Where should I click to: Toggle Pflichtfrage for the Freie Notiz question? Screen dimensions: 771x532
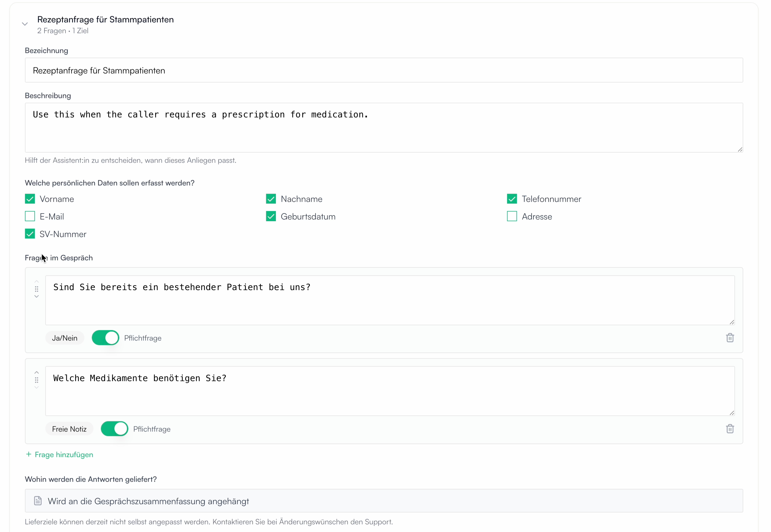(x=114, y=429)
